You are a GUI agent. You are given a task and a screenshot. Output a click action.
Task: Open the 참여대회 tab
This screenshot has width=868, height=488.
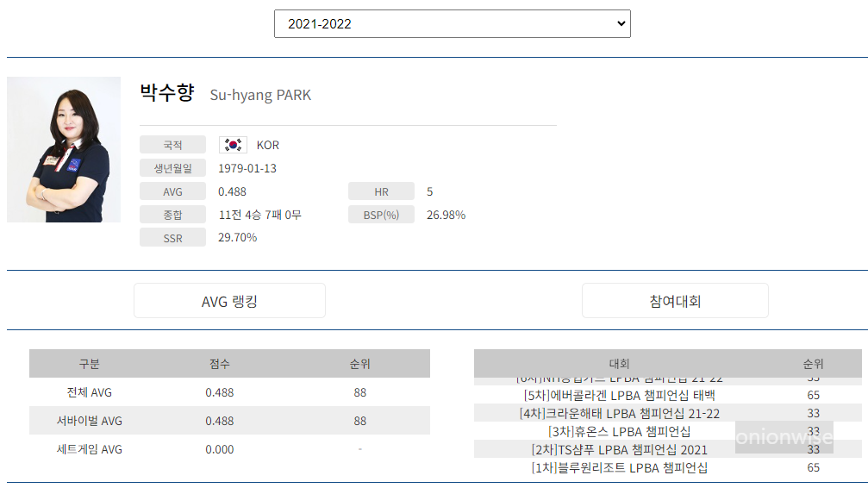click(x=675, y=301)
